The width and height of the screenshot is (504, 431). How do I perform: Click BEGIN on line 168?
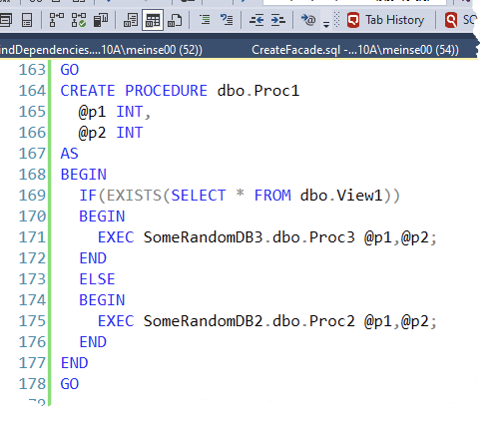tap(84, 175)
